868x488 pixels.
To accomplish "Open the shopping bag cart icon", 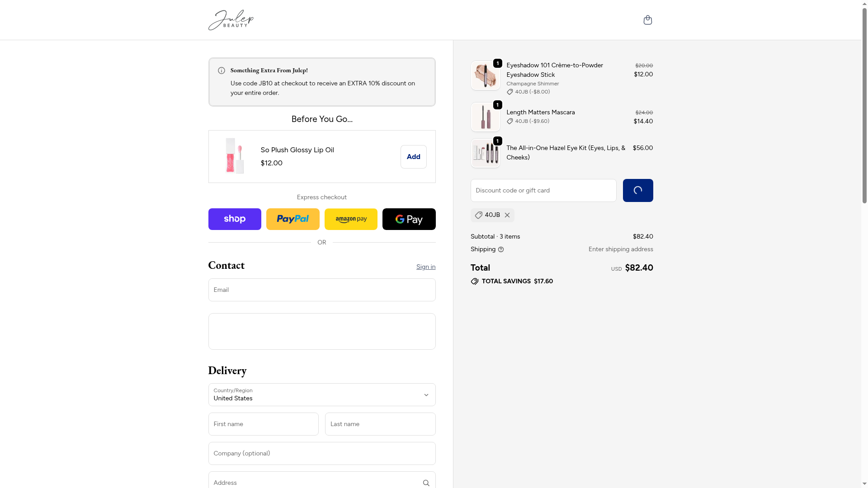I will [x=647, y=20].
